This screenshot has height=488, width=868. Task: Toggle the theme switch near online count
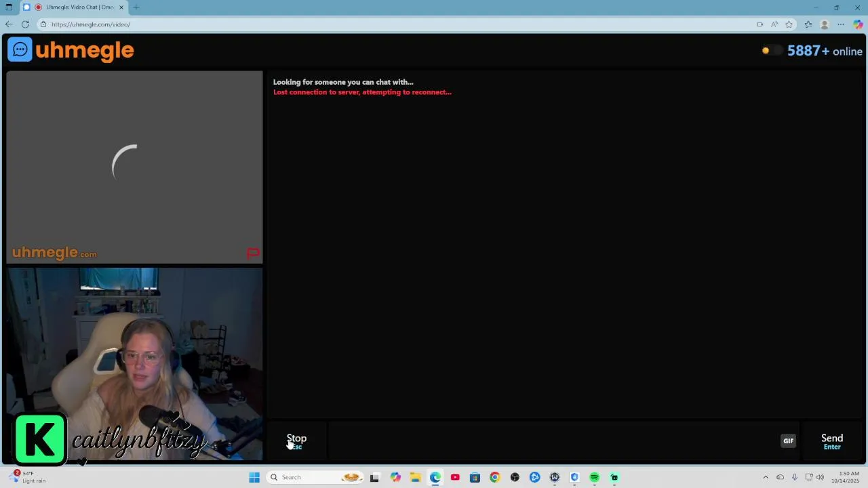click(771, 51)
